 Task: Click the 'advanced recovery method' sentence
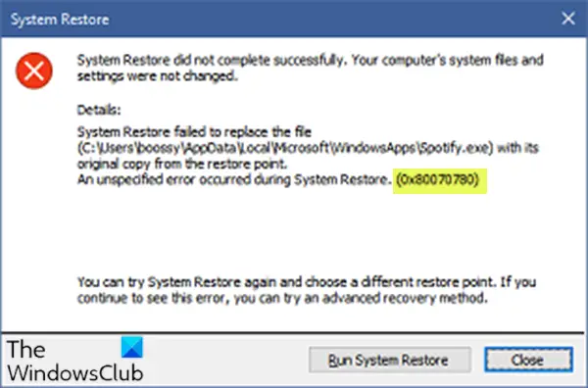click(x=282, y=299)
